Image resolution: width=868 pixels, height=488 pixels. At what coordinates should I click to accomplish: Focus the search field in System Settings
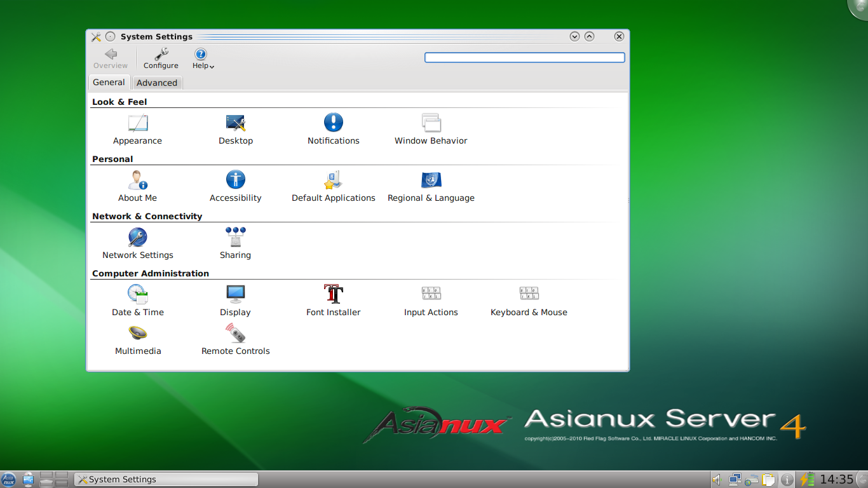(525, 58)
